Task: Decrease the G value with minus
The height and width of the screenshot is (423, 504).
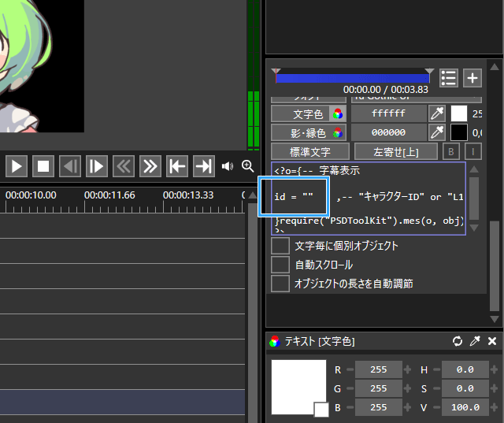Action: 350,388
